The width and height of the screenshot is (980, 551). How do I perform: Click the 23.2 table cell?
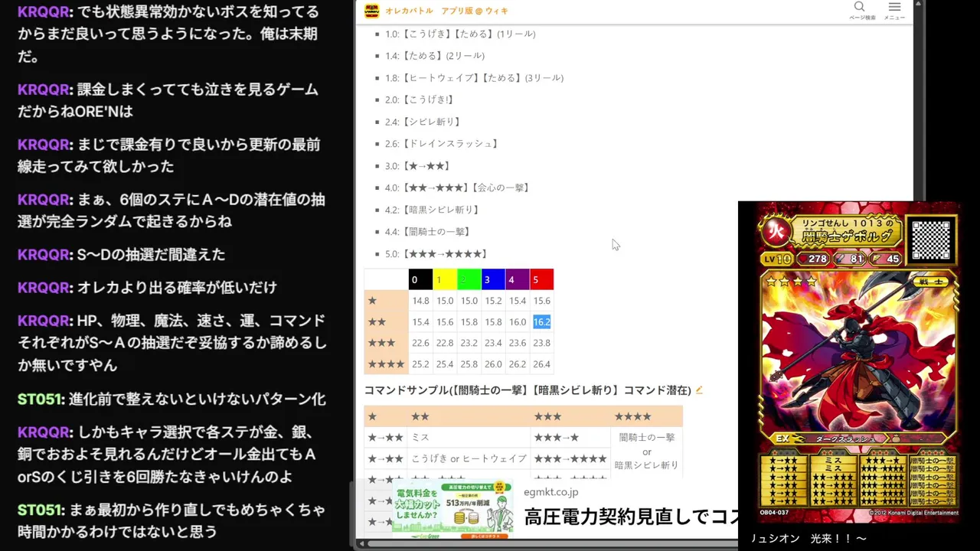pos(469,343)
